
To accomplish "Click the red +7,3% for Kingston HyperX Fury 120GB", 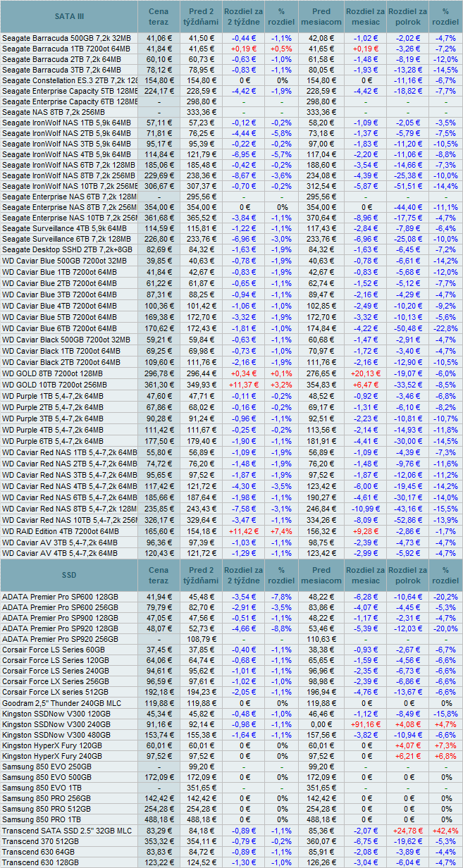I will tap(445, 746).
